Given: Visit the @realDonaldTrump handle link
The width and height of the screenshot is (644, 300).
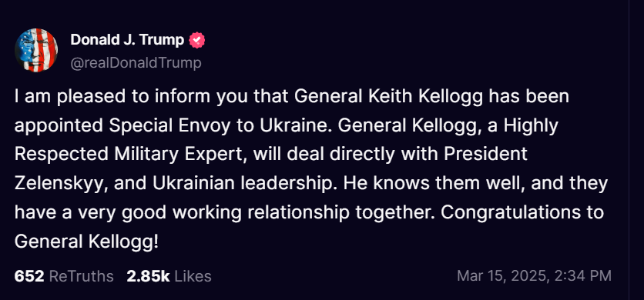Looking at the screenshot, I should pos(136,63).
